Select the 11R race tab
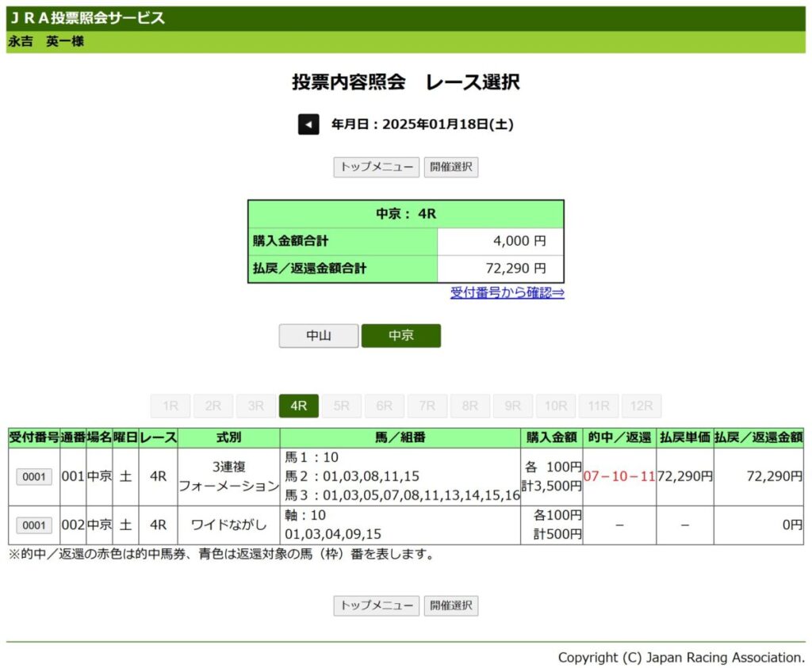Screen dimensions: 812x668 coord(599,407)
